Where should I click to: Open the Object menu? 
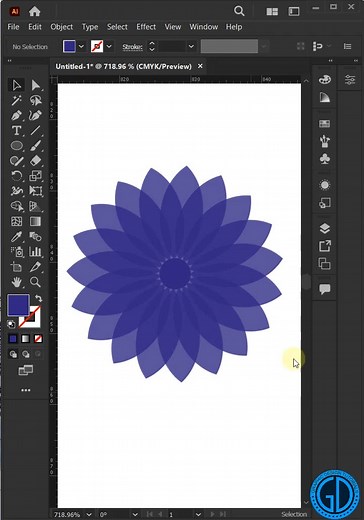click(62, 27)
